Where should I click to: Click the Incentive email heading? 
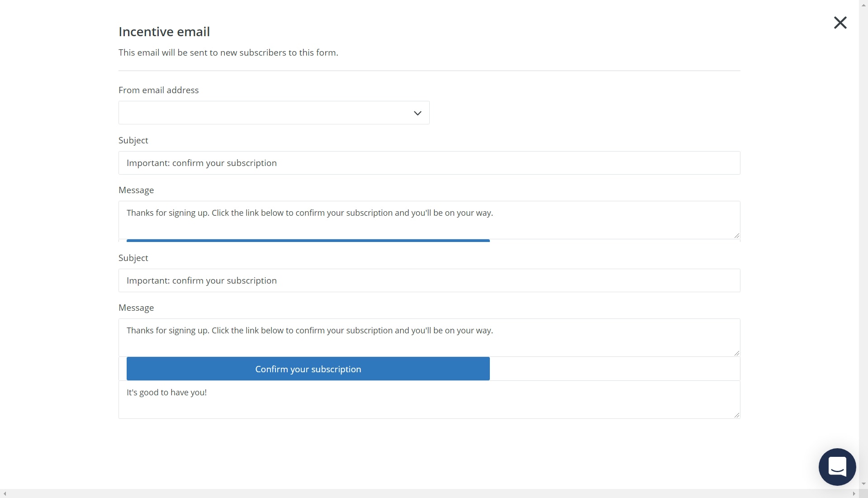164,32
